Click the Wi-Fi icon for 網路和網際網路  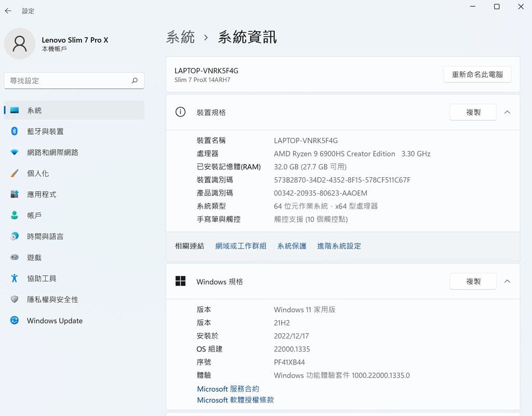[15, 152]
